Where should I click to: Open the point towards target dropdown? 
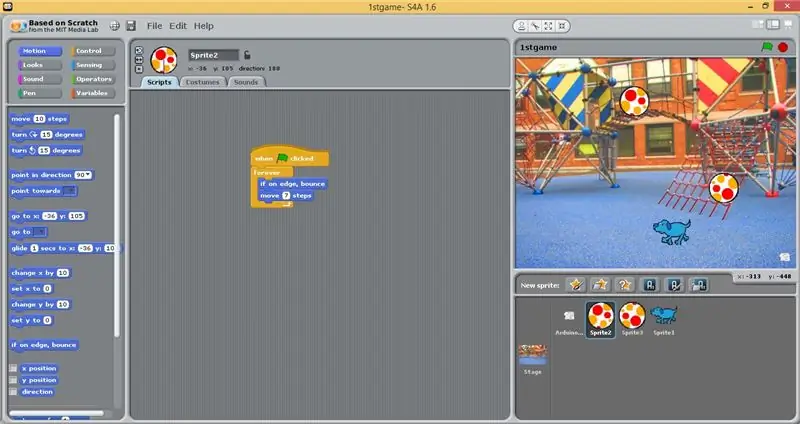tap(70, 191)
